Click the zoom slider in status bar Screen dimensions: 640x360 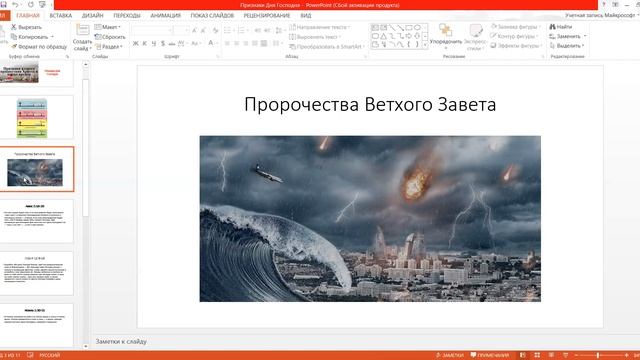coord(598,356)
